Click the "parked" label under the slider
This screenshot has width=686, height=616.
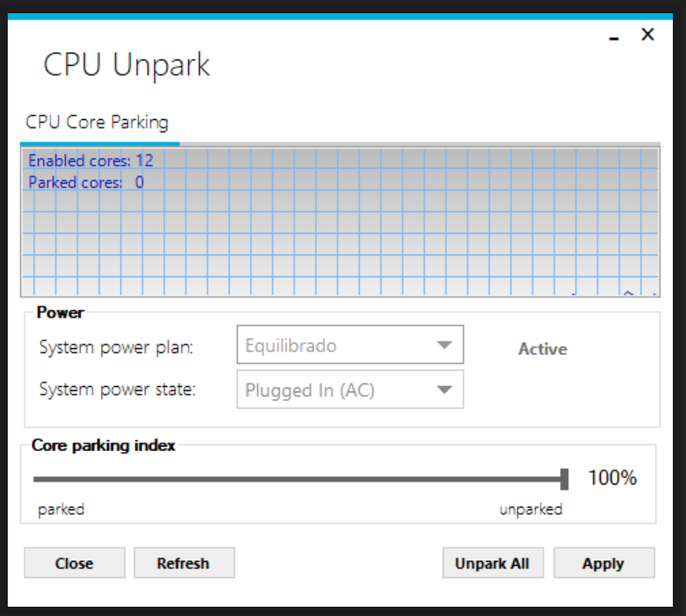(x=61, y=509)
